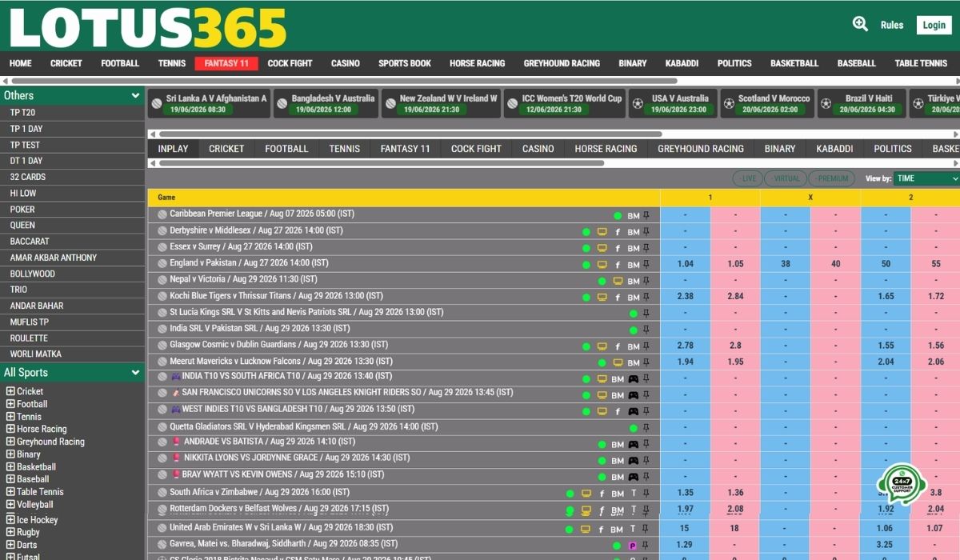Expand the Ice Hockey tree node
The height and width of the screenshot is (560, 960).
(x=10, y=519)
